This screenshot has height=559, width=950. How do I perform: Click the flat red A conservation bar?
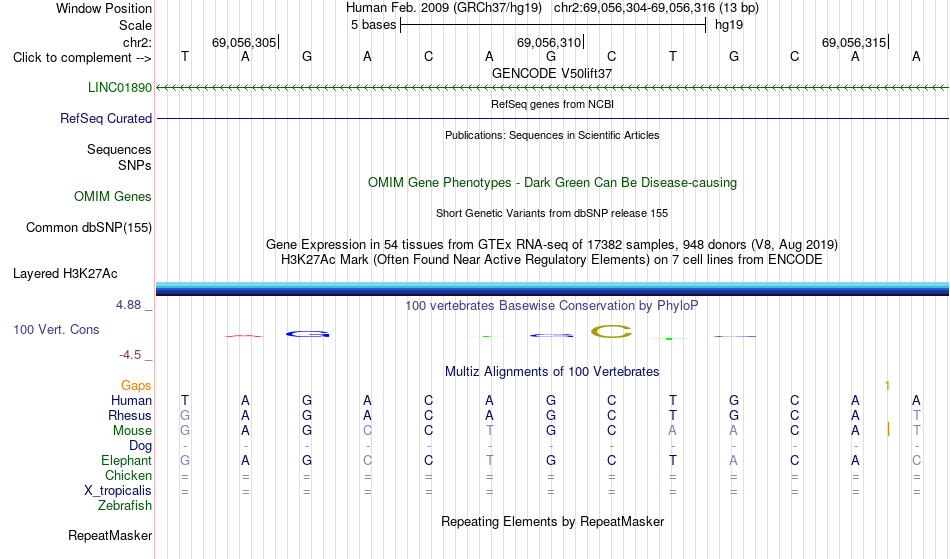pyautogui.click(x=244, y=336)
